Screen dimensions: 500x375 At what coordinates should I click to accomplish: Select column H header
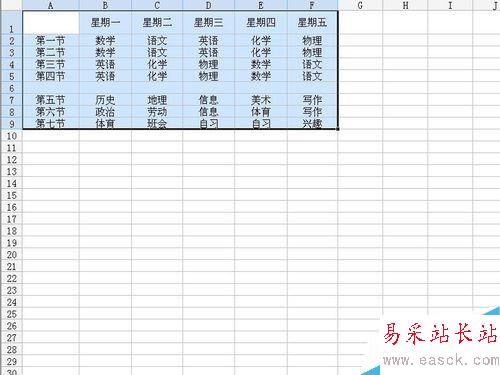point(405,5)
